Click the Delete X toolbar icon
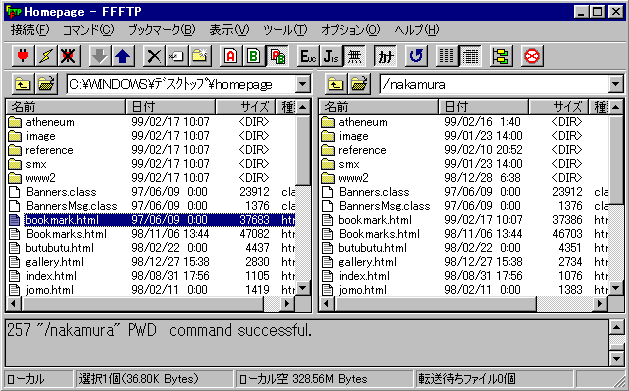Screen dimensions: 629x391 tap(154, 56)
